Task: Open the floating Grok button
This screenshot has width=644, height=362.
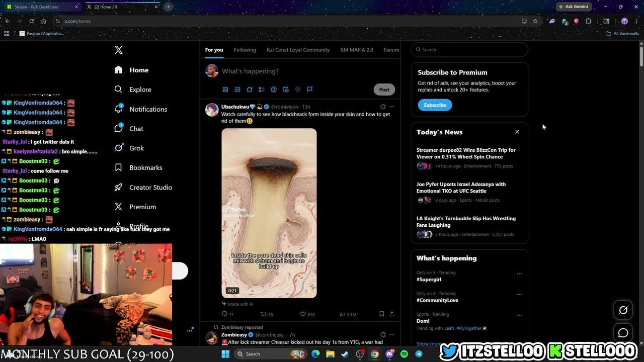Action: click(x=623, y=310)
